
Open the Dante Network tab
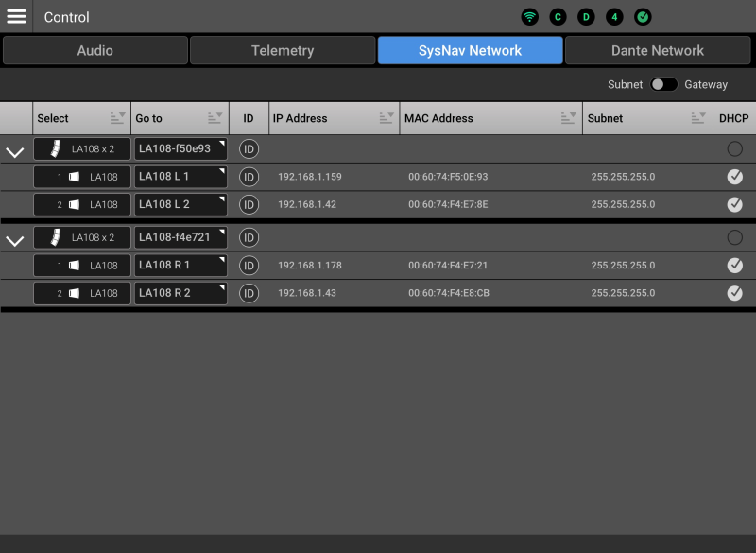pos(657,50)
